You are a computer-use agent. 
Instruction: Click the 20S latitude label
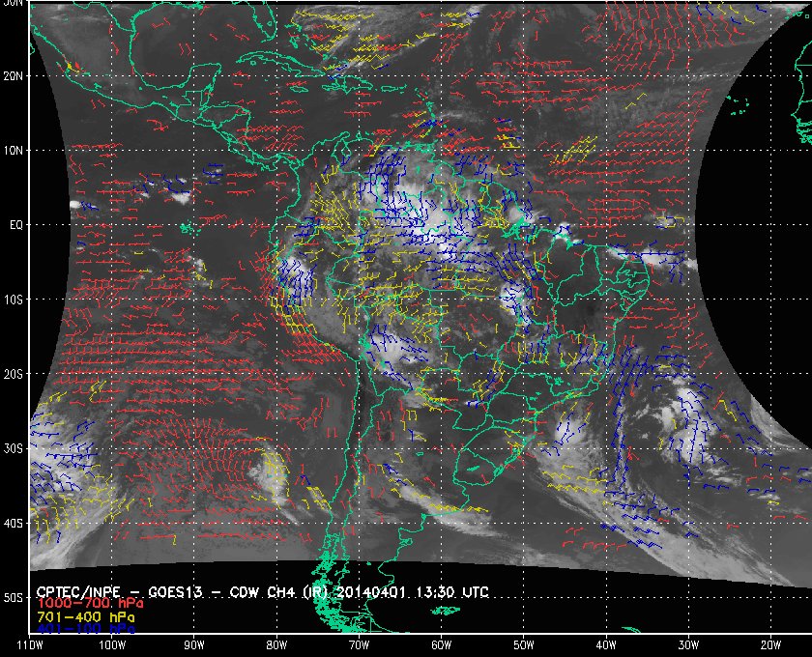13,374
